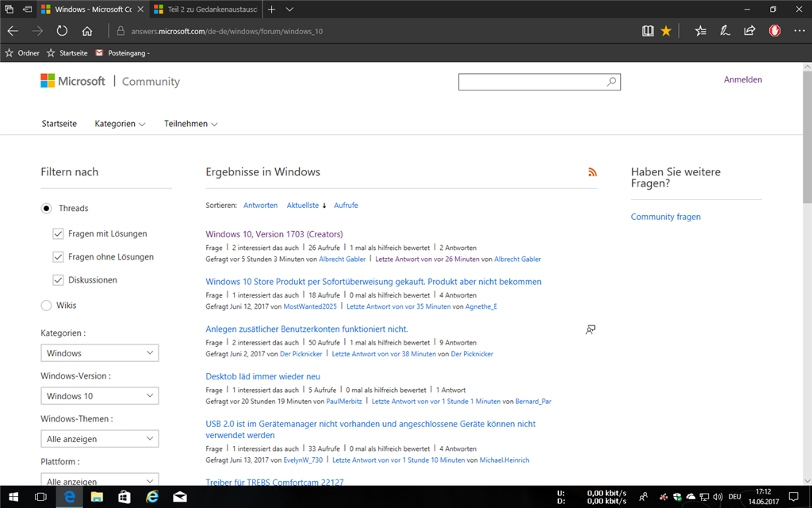812x508 pixels.
Task: Click the person icon beside Benutzerkonten thread
Action: [x=590, y=329]
